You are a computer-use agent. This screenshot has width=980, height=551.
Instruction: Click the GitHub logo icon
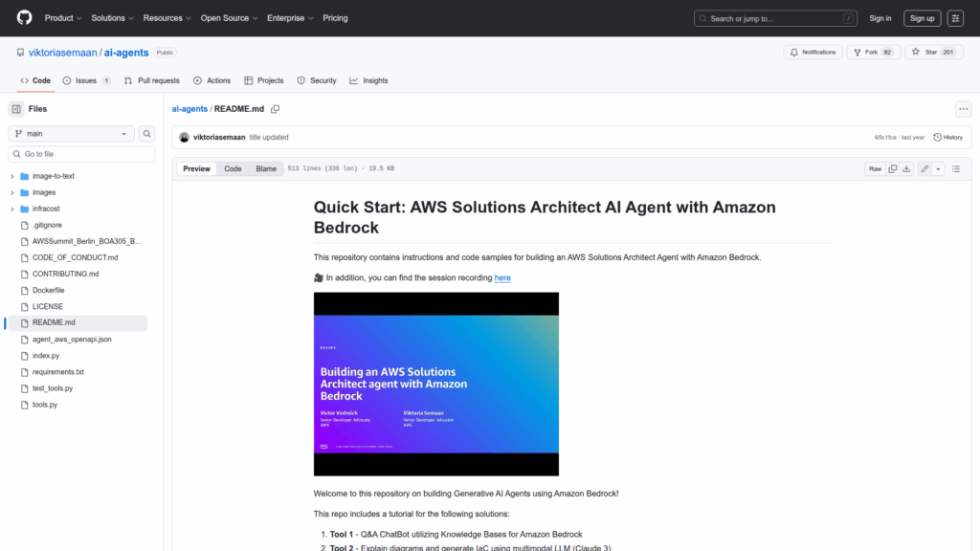(x=24, y=18)
